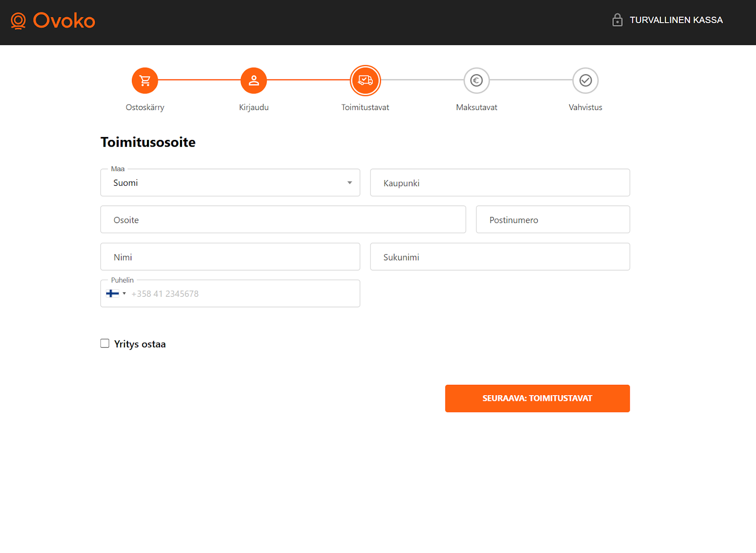Viewport: 756px width, 553px height.
Task: Focus the Nimi first name field
Action: click(230, 257)
